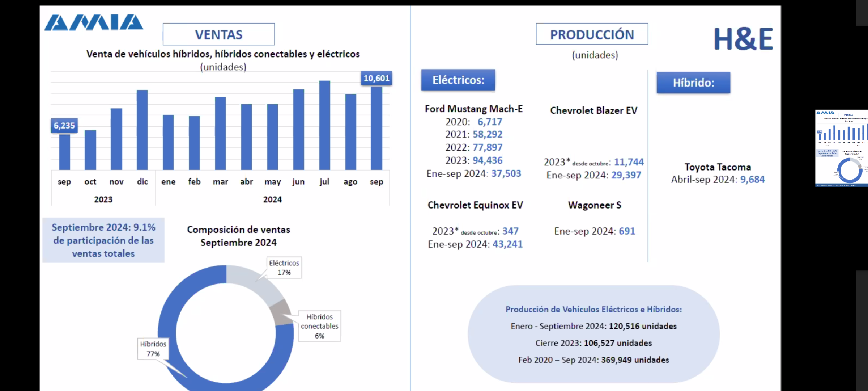Click the Eléctricos blue label
The image size is (868, 391).
pyautogui.click(x=458, y=80)
